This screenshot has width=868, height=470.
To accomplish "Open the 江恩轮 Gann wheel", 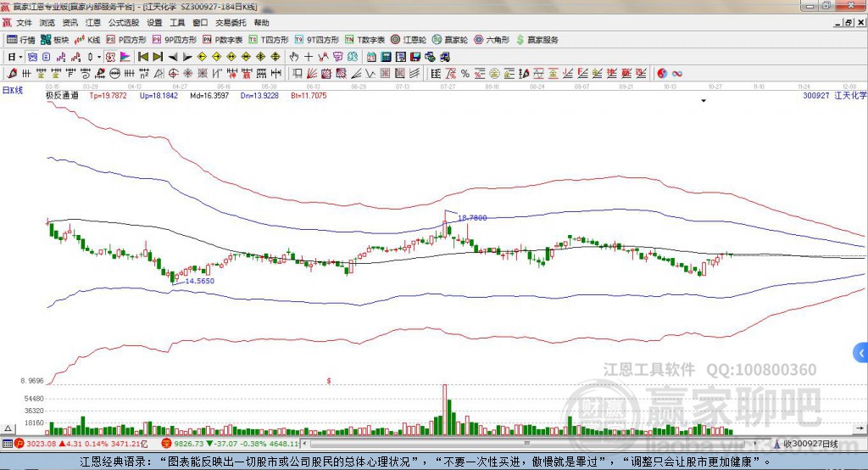I will (409, 40).
